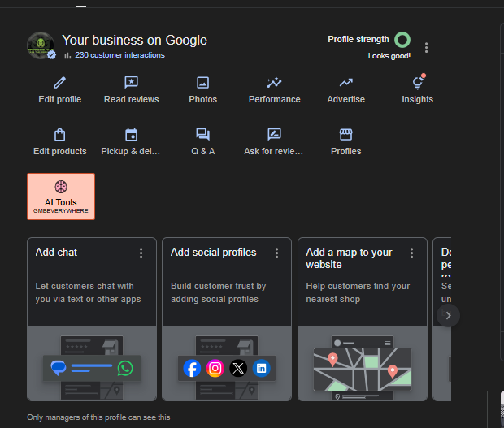This screenshot has width=504, height=428.
Task: Open Edit profile pencil icon
Action: coord(60,83)
